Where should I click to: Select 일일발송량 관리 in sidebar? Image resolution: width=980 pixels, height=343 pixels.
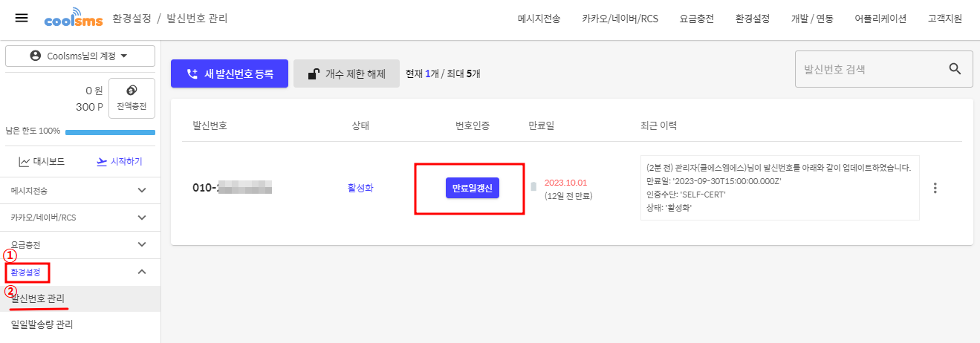(80, 324)
